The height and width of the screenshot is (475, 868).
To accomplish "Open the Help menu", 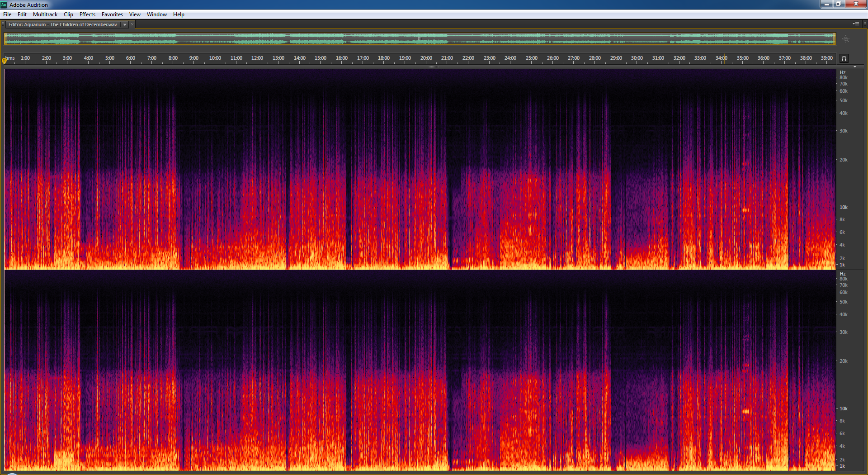I will pyautogui.click(x=179, y=14).
